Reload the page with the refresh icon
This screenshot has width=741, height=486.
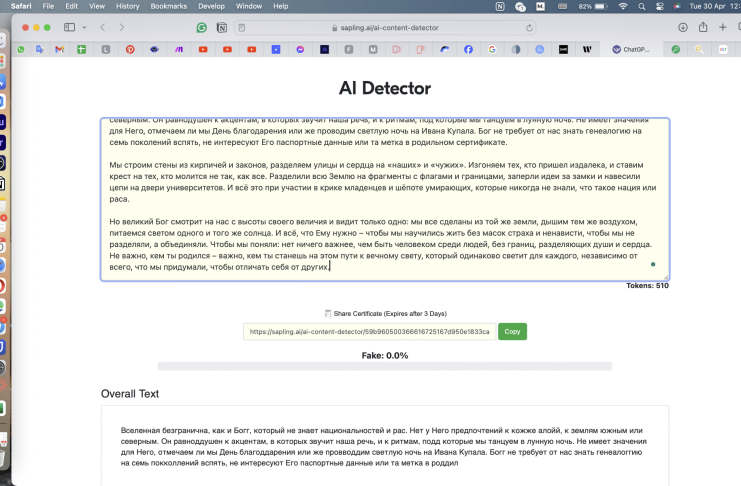tap(529, 27)
